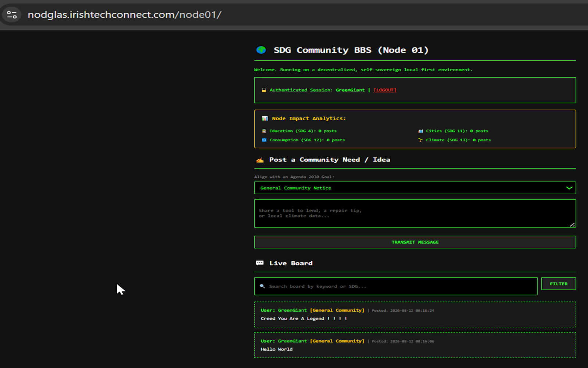Click the timestamp 00:16:06 on the Hello World post
The image size is (588, 368).
tap(425, 342)
